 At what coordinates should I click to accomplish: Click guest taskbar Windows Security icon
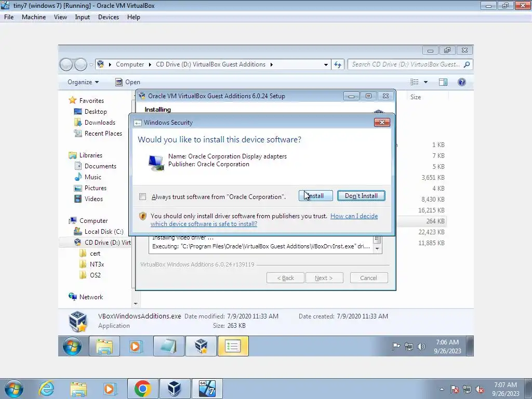(x=233, y=346)
